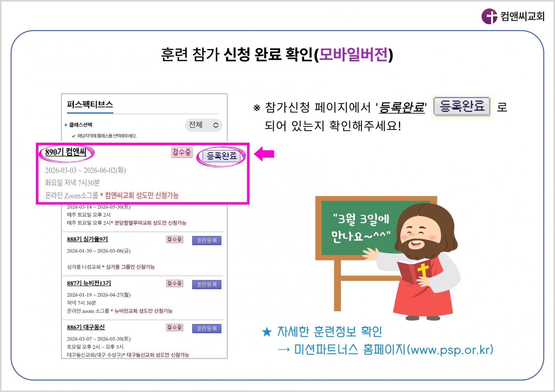Click the date range 2026-01-30 ~ 2026-03-08(금)

click(99, 251)
